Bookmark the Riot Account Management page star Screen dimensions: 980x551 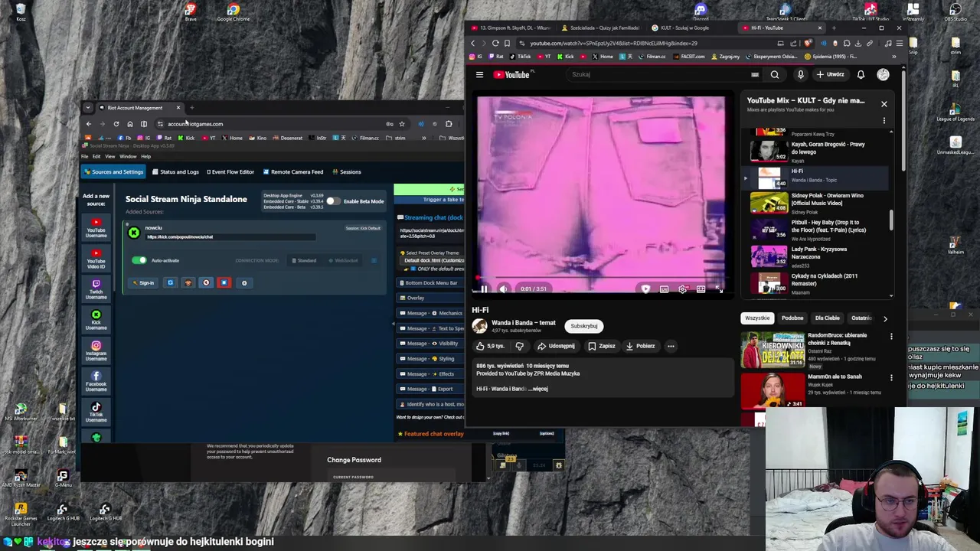[401, 124]
